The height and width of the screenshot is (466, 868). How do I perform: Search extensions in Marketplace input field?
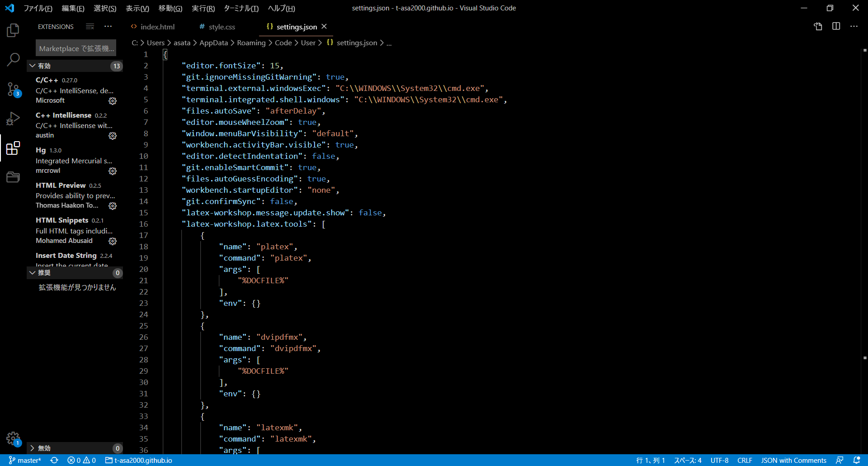[75, 48]
